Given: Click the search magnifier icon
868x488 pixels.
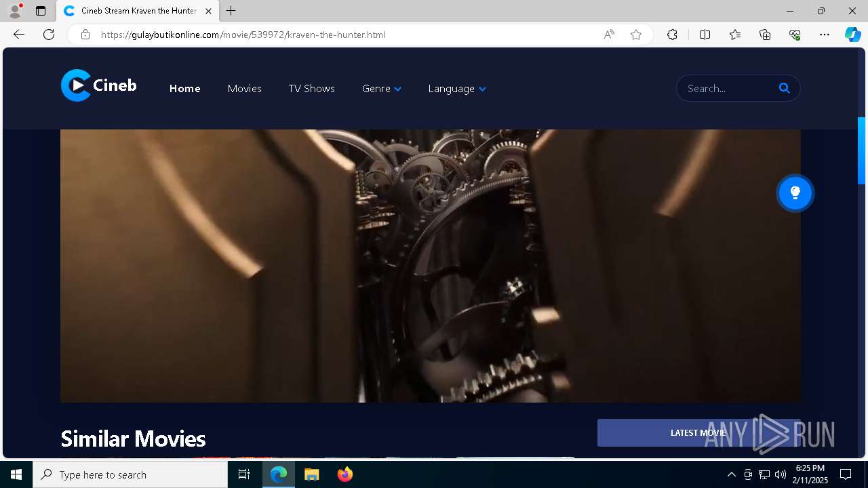Looking at the screenshot, I should click(785, 88).
